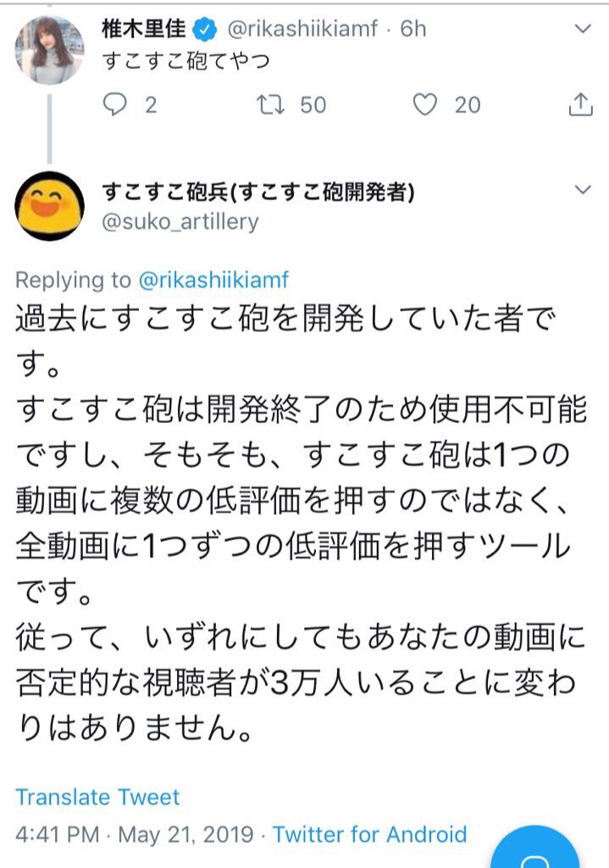Open 椎木里佳's profile photo
This screenshot has width=609, height=868.
tap(50, 50)
